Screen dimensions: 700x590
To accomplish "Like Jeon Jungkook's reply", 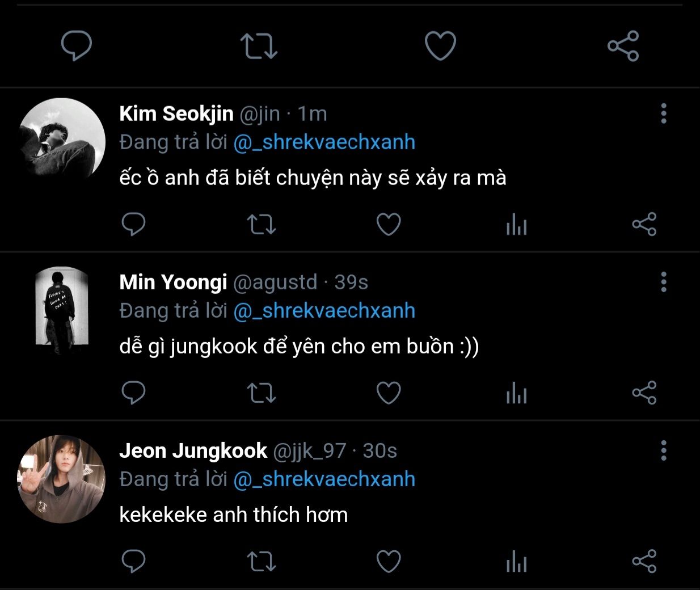I will [389, 561].
